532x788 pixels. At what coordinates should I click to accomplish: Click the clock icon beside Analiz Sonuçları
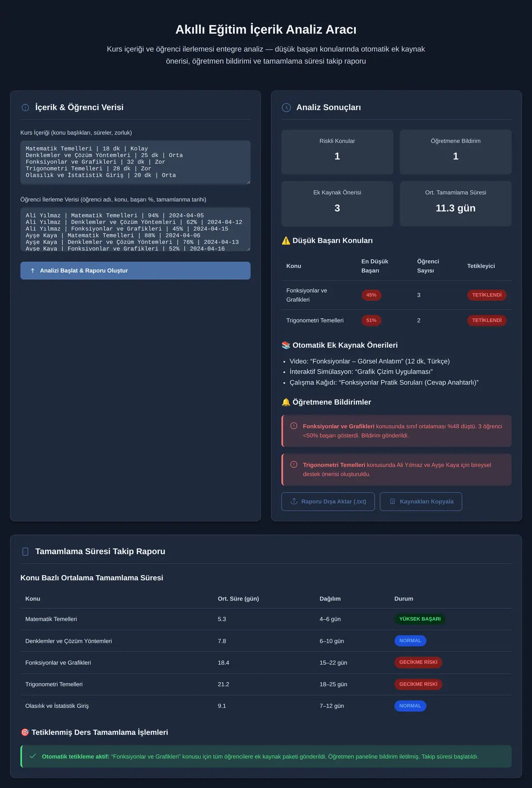[286, 108]
